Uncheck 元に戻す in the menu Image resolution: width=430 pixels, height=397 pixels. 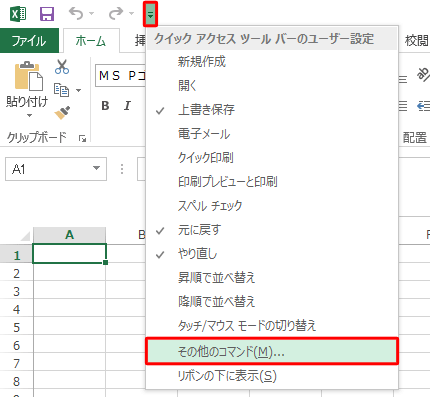point(272,230)
